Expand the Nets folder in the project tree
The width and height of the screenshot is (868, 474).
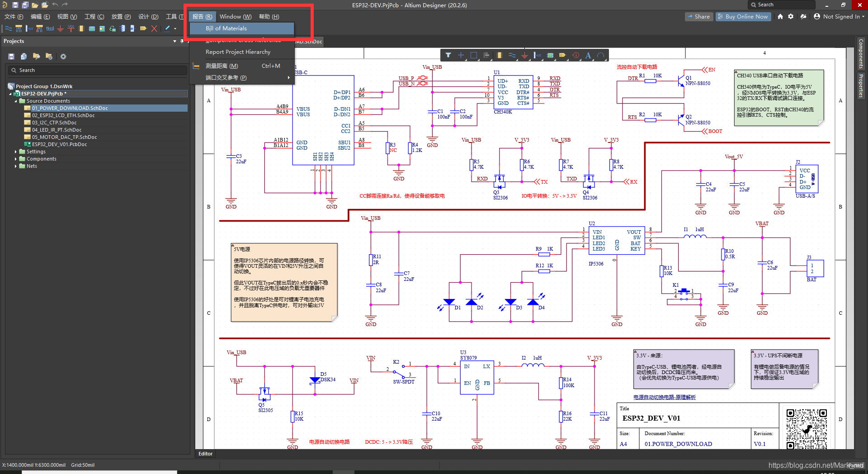[x=16, y=166]
